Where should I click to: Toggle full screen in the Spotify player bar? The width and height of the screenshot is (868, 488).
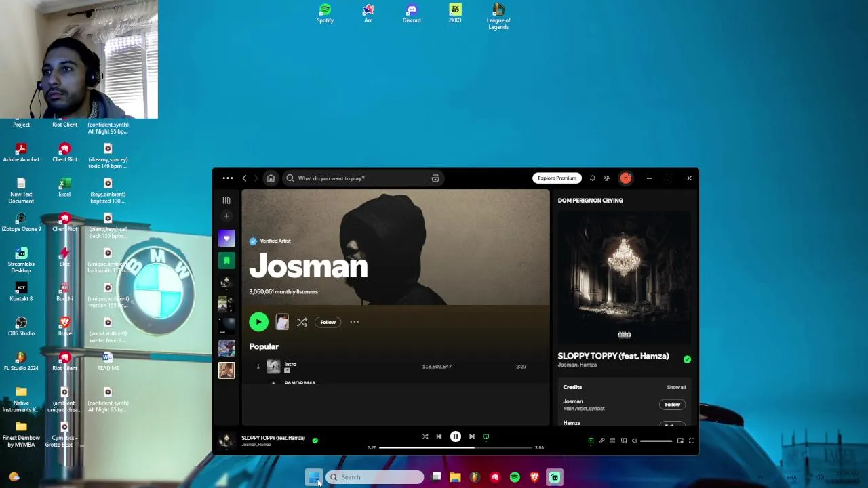click(x=692, y=441)
